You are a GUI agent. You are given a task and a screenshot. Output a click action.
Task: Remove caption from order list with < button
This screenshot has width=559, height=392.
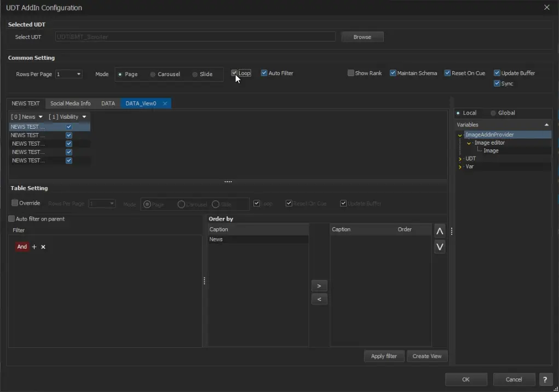(x=319, y=299)
